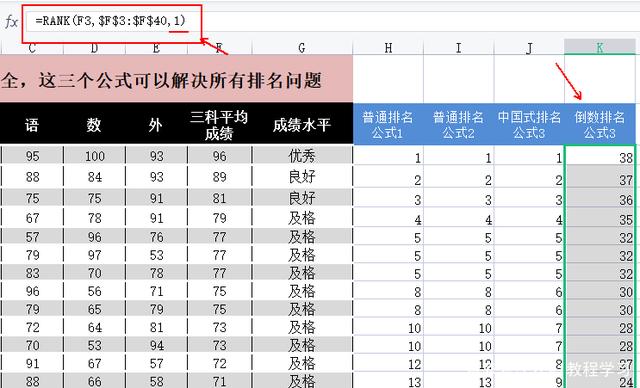This screenshot has height=388, width=640.
Task: Select the cell with score 100
Action: [95, 155]
